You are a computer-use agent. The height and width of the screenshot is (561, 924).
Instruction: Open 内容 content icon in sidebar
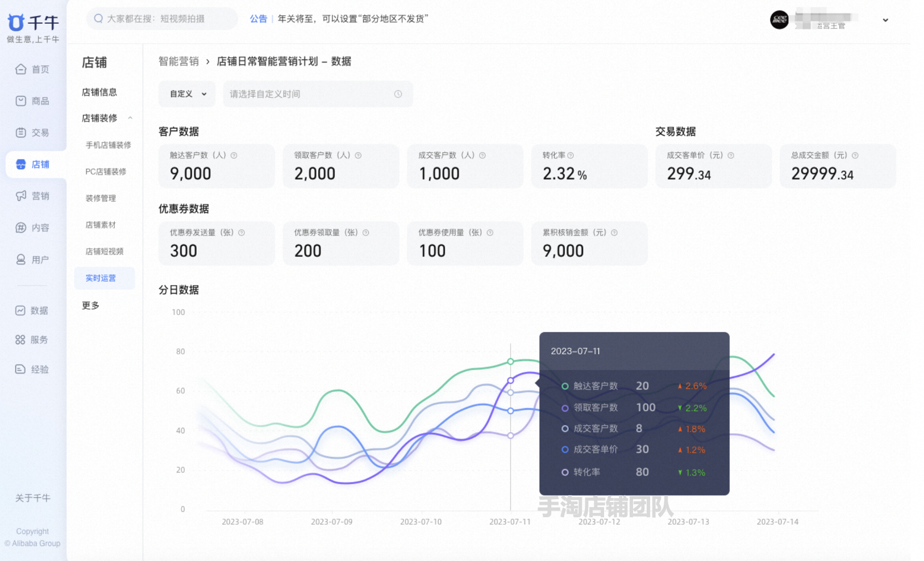pyautogui.click(x=21, y=228)
